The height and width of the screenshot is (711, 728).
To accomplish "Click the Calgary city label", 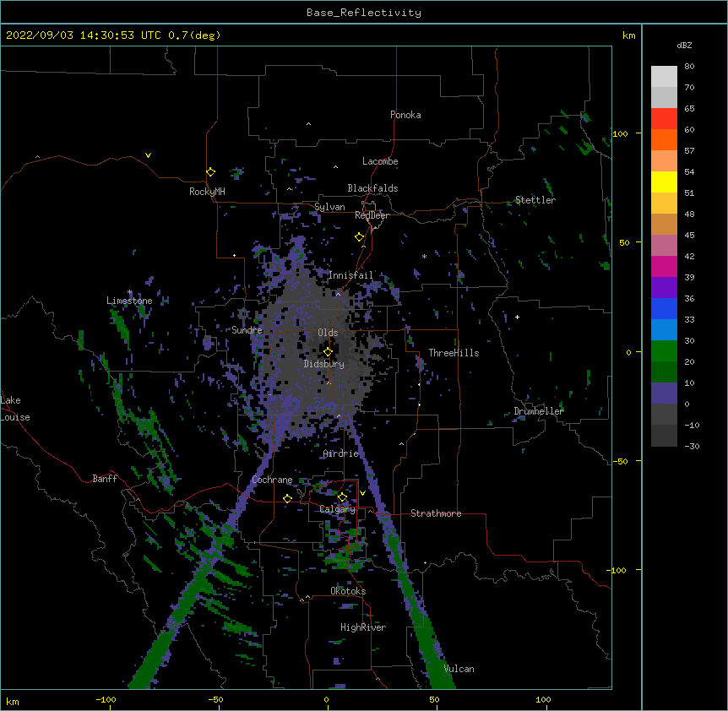I will (x=338, y=509).
